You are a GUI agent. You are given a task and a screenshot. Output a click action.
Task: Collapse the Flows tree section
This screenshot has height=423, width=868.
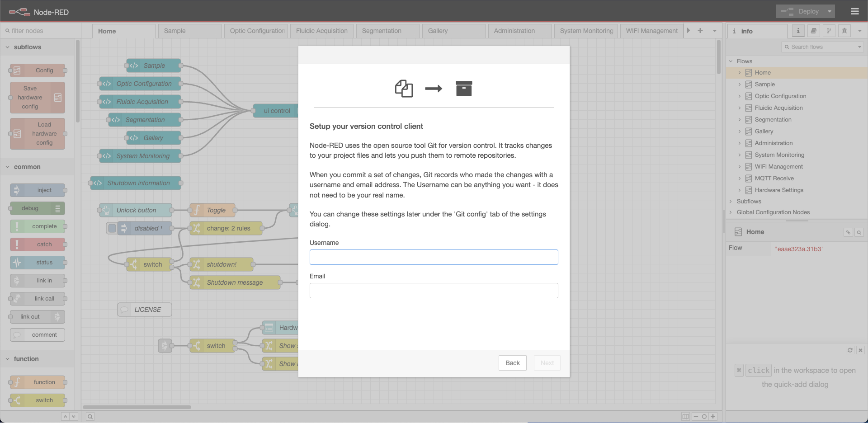(731, 61)
